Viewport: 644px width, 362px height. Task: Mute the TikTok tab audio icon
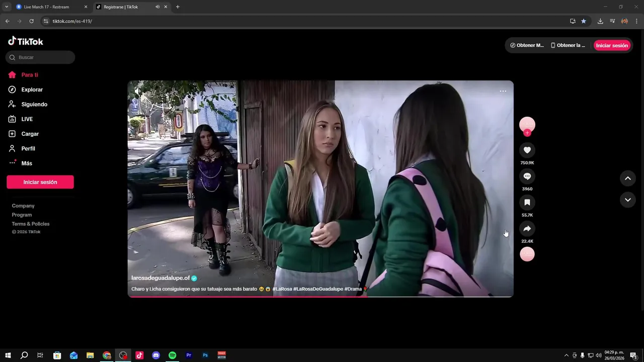point(157,7)
